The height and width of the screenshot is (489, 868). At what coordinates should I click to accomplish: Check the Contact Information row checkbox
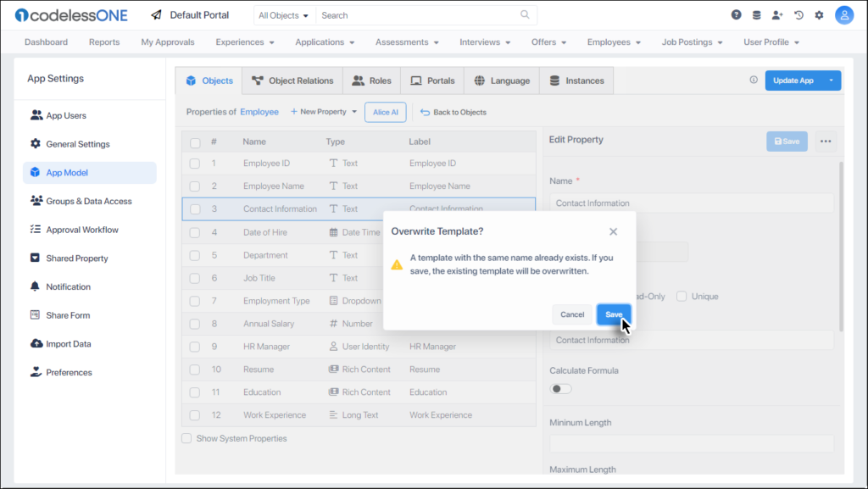[195, 209]
